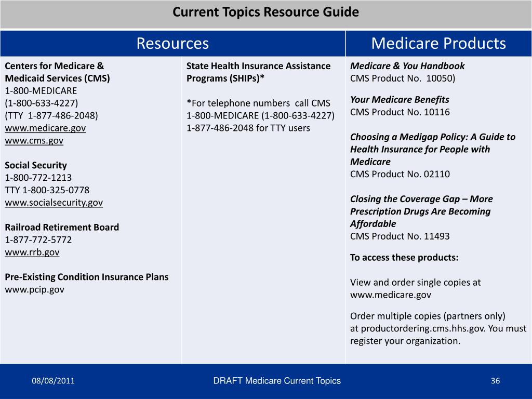Click the Resources column header
The width and height of the screenshot is (532, 399).
click(172, 44)
